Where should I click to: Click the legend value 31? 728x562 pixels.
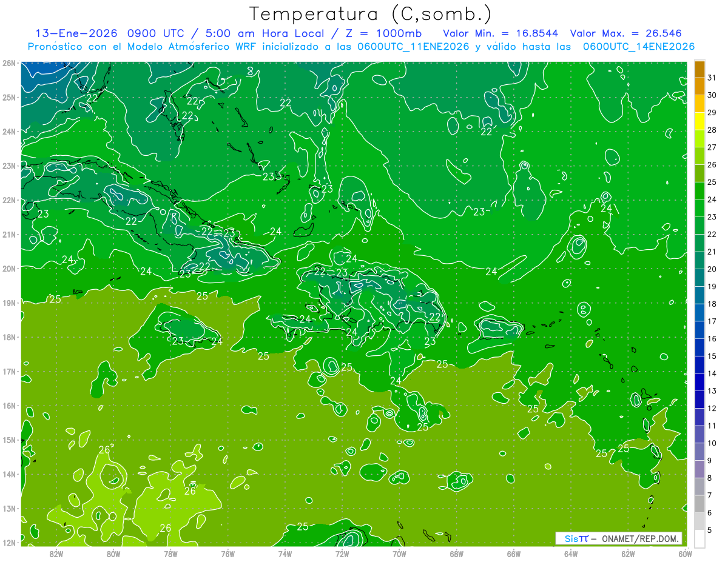(712, 78)
